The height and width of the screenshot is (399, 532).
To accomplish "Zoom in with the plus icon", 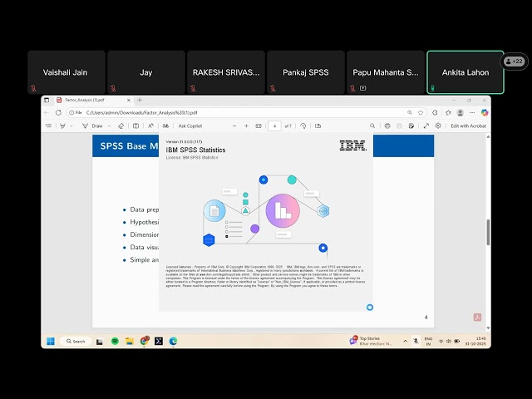I will [246, 126].
